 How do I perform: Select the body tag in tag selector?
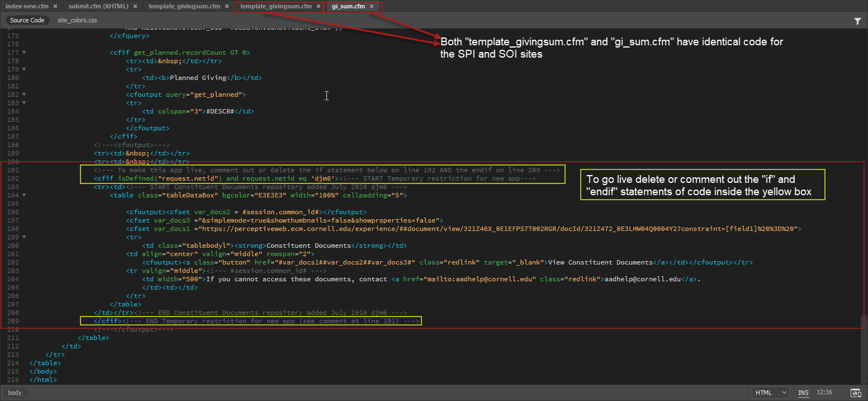click(x=15, y=393)
